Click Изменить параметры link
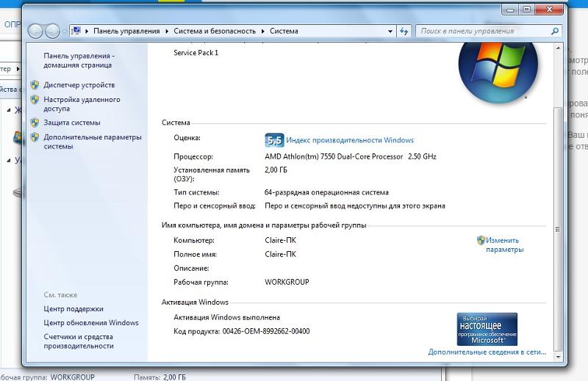 pyautogui.click(x=504, y=245)
